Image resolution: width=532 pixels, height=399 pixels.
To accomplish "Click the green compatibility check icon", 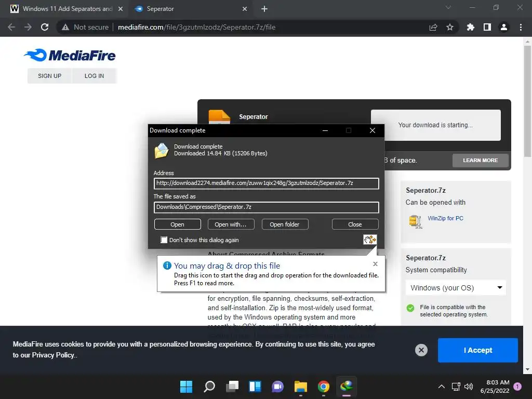I will click(410, 308).
